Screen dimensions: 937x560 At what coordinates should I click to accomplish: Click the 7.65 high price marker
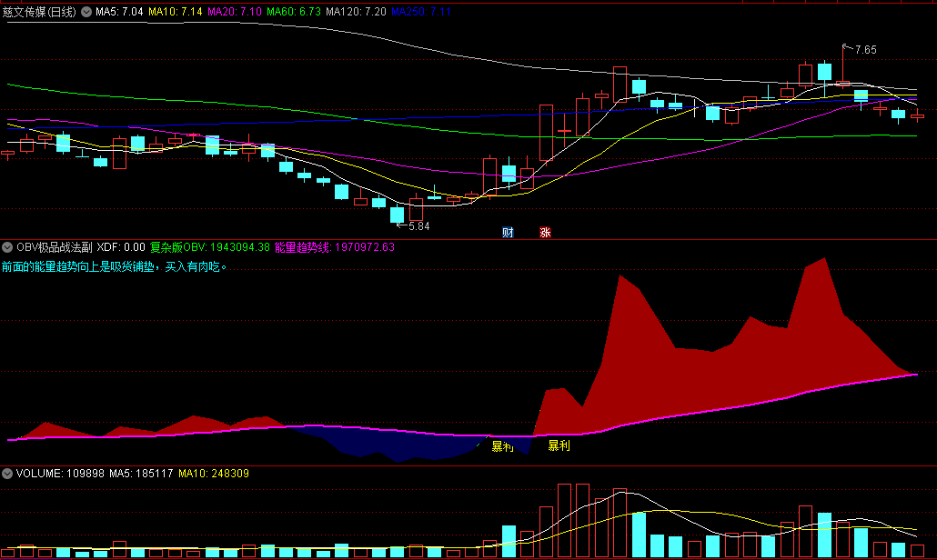pos(866,50)
